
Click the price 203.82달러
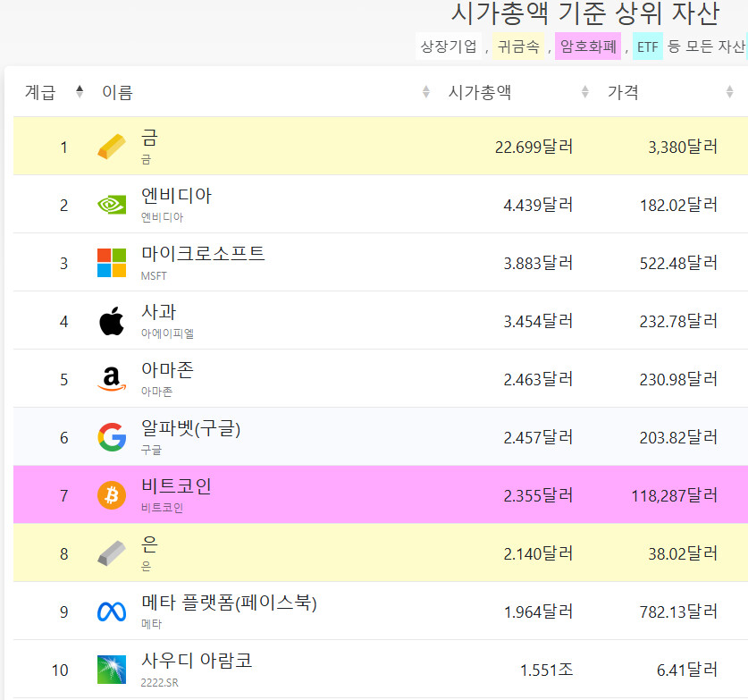678,437
